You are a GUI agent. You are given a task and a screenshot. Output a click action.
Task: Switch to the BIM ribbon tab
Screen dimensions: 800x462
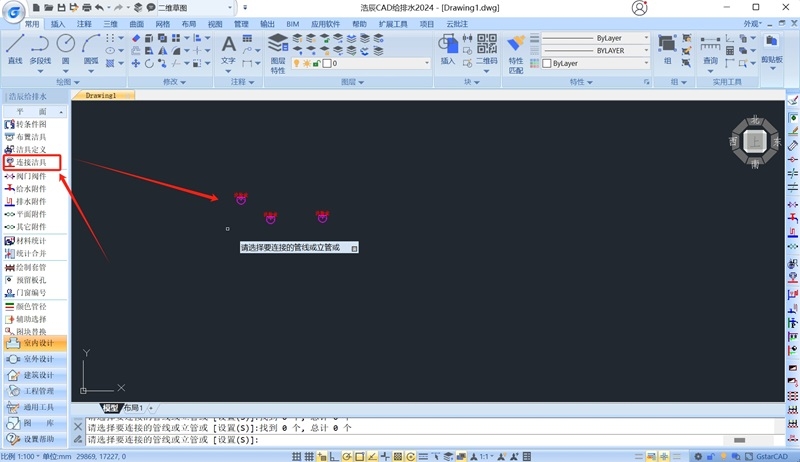293,24
